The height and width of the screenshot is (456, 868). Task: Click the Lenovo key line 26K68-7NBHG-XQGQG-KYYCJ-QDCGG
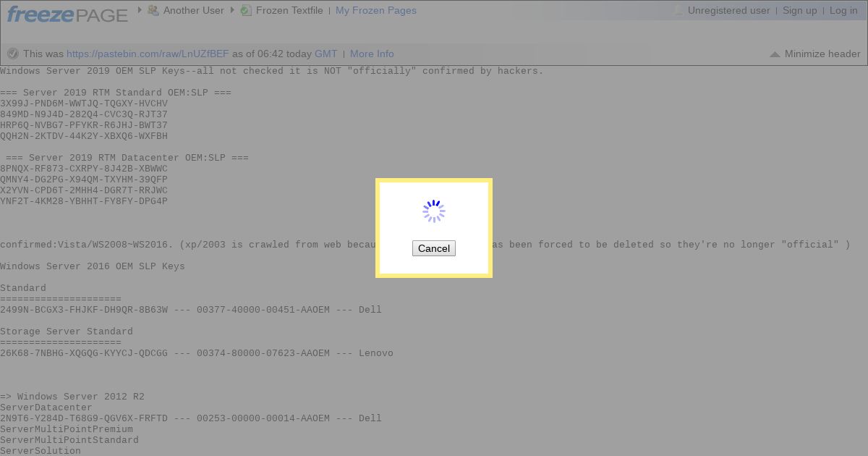197,353
